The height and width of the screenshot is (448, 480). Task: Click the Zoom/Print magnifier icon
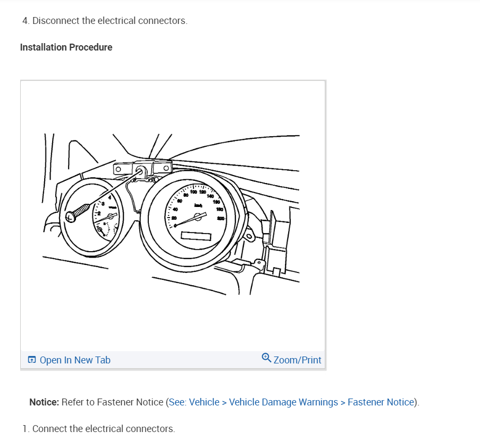coord(266,358)
